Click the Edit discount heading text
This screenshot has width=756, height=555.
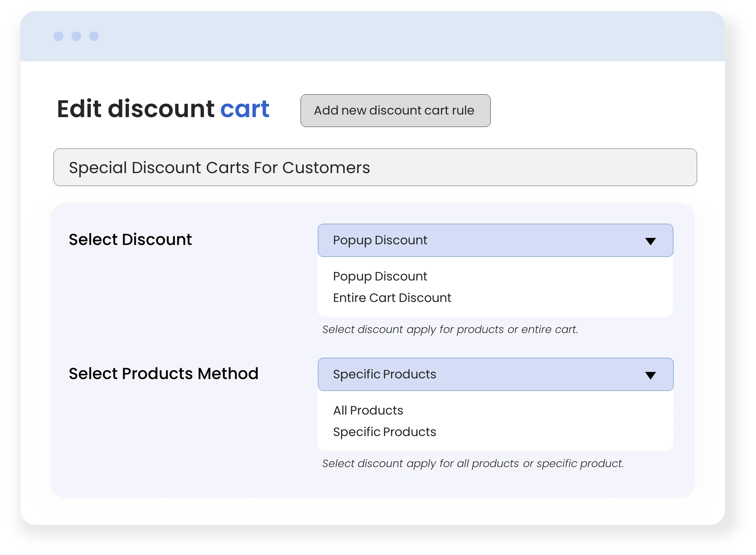pos(136,109)
